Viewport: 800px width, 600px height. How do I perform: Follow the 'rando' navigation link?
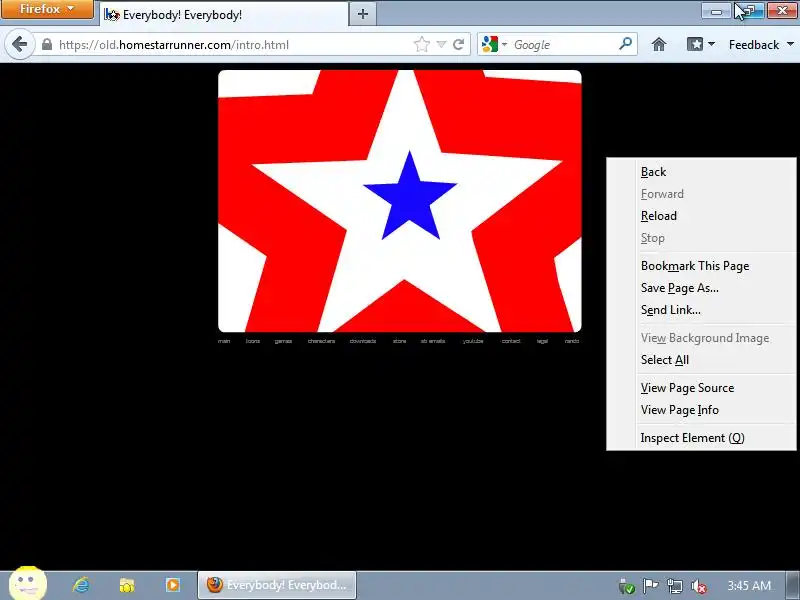(572, 341)
